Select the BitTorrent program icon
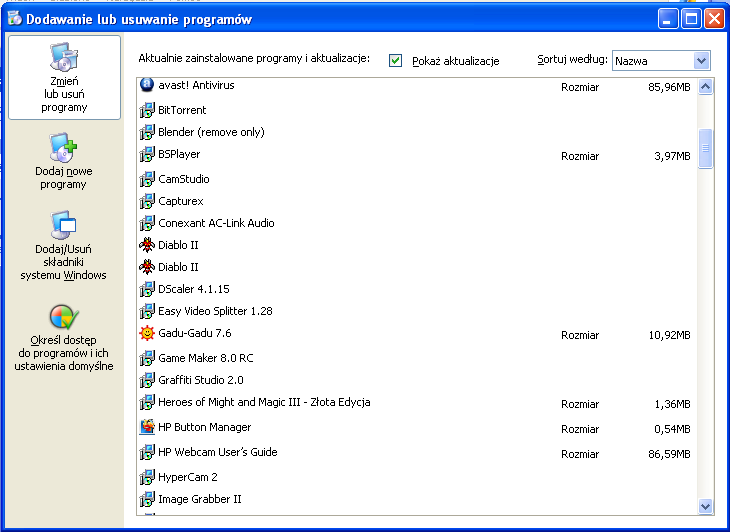This screenshot has height=532, width=730. click(147, 110)
